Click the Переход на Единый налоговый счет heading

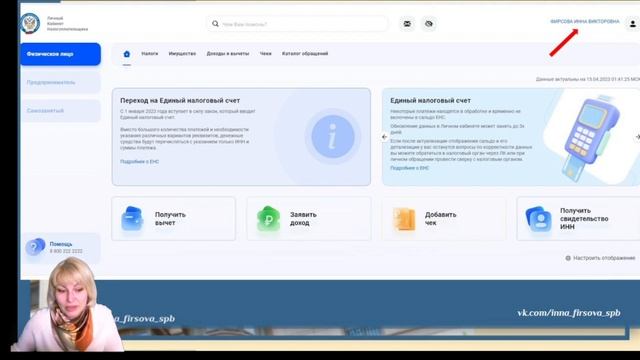click(180, 100)
